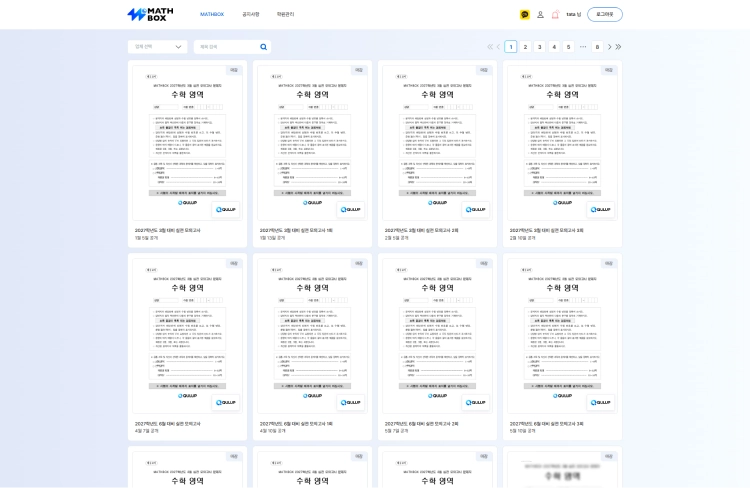
Task: Open thumbnail of 6월 대비 실전 모의고사 3회
Action: click(x=562, y=336)
